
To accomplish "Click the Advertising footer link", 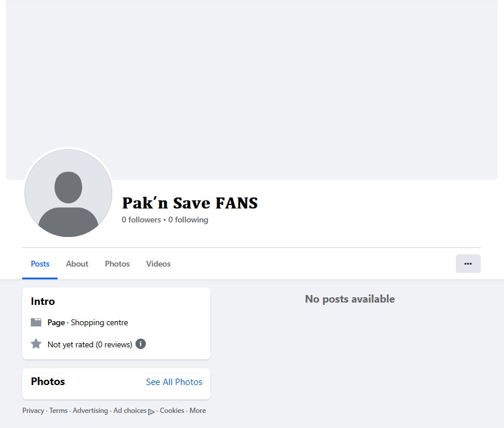I will [x=90, y=411].
